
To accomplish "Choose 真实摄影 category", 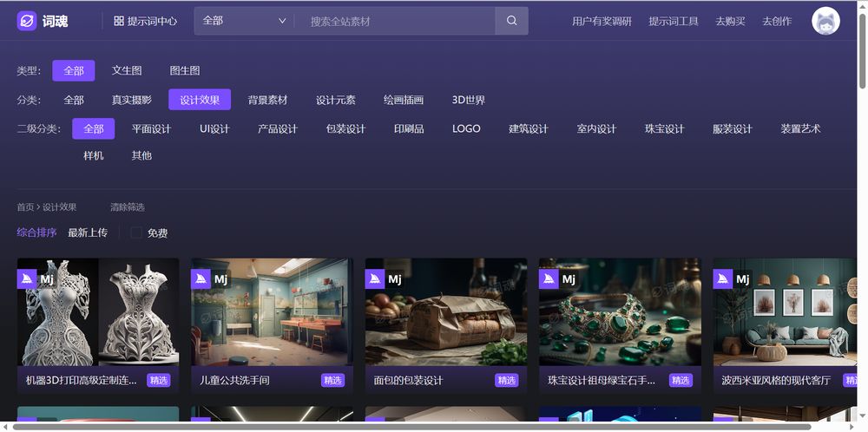I will pos(132,100).
